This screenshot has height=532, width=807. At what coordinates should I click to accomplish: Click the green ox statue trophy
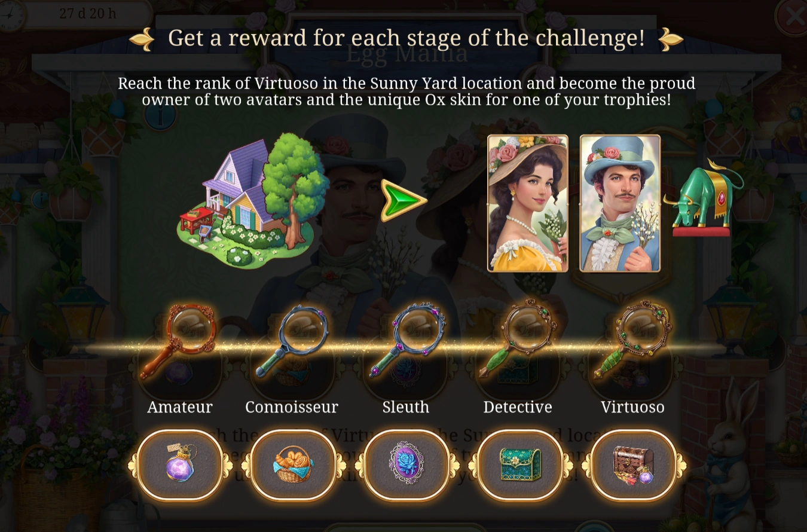pyautogui.click(x=703, y=198)
